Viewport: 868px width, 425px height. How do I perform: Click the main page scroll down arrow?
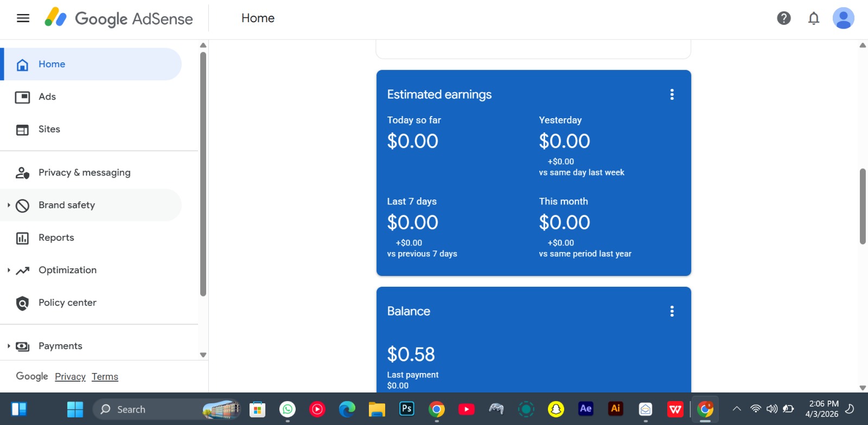[x=863, y=388]
